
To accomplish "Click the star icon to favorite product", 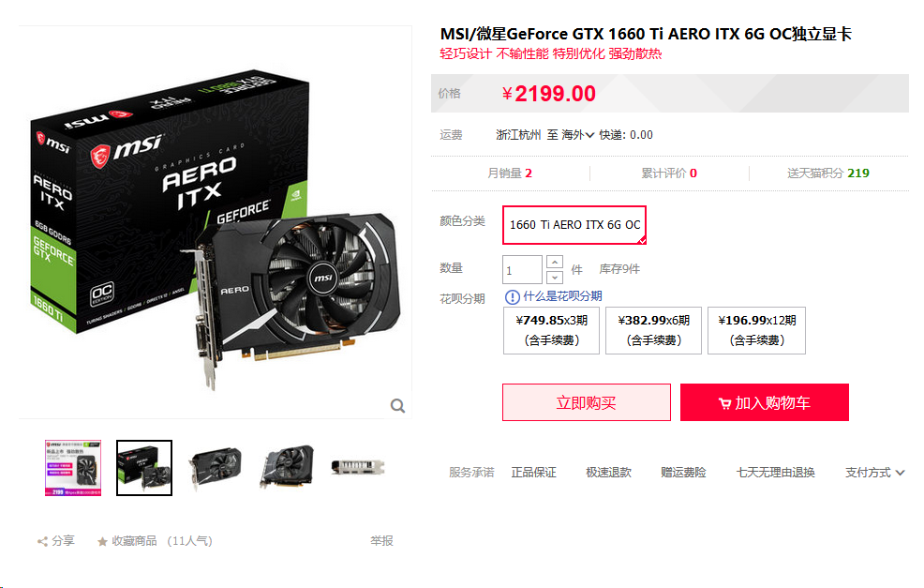I will (102, 541).
